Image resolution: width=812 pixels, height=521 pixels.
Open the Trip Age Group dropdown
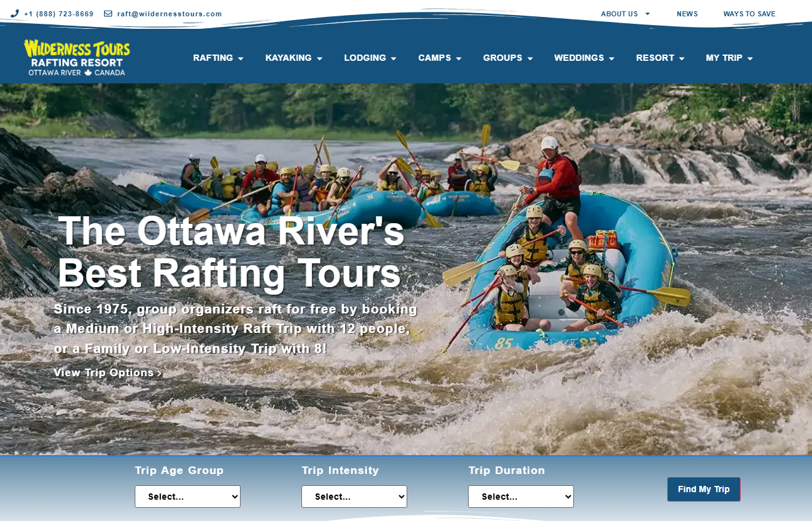(187, 497)
